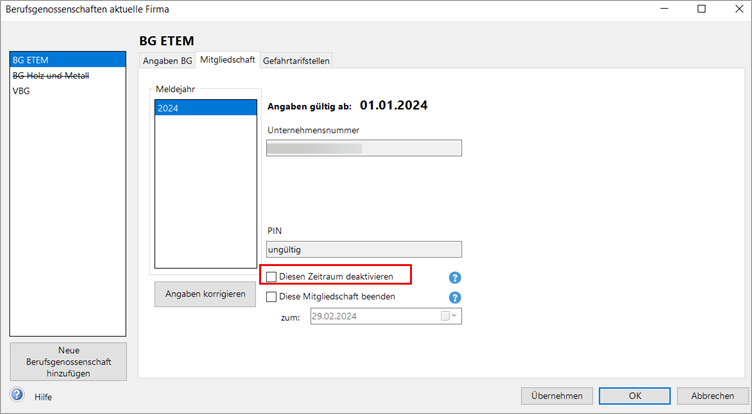Screen dimensions: 752x414
Task: Open the zum date dropdown
Action: 454,316
